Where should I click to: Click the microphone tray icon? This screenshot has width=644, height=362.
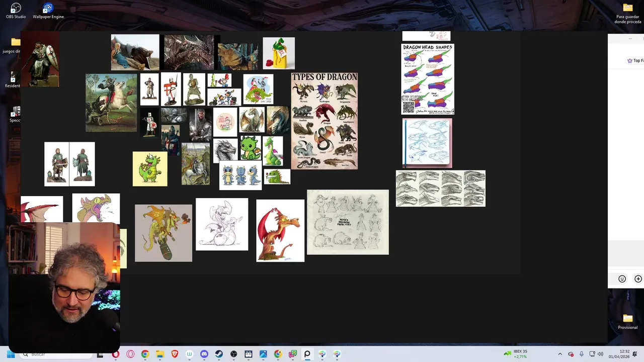[582, 354]
